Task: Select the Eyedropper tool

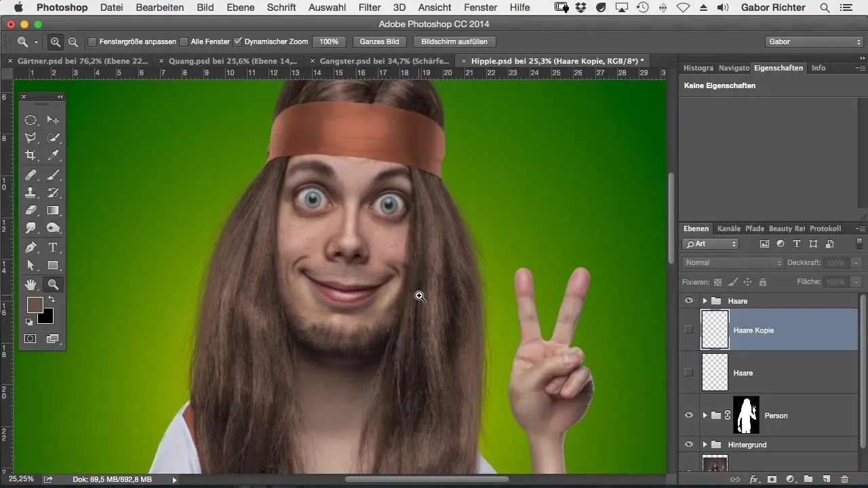Action: pos(53,156)
